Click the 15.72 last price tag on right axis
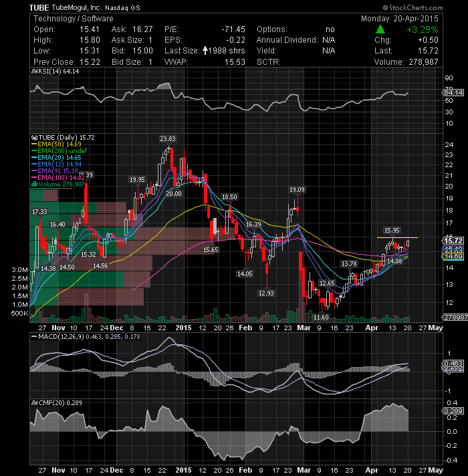 coord(453,241)
